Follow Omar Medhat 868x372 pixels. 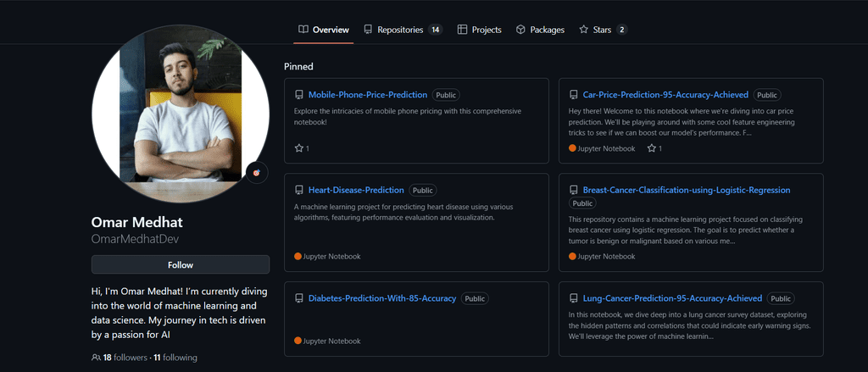click(181, 264)
